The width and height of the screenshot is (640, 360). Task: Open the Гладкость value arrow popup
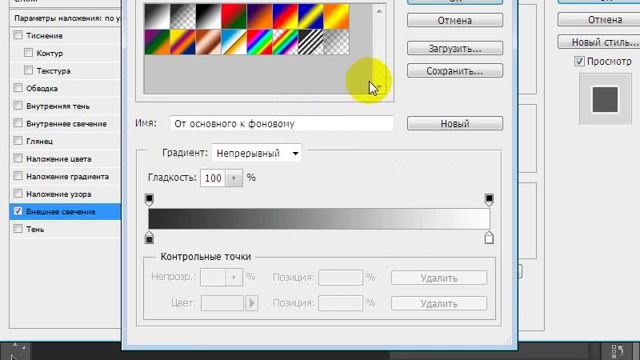pos(234,178)
